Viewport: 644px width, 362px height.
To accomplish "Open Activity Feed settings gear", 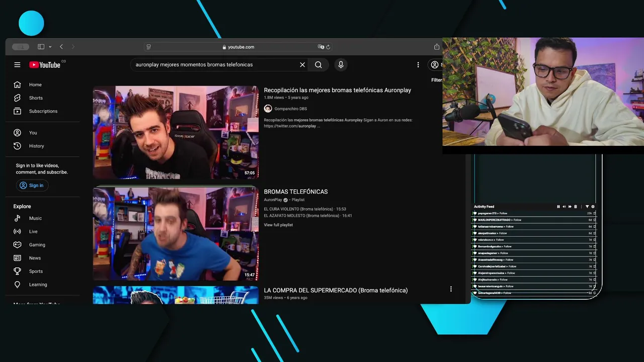I will 593,207.
